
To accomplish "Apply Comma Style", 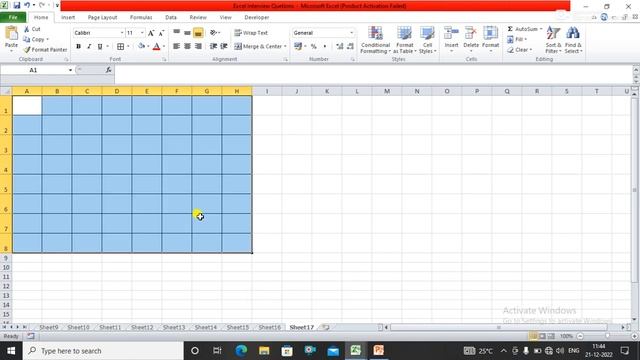I will coord(325,47).
